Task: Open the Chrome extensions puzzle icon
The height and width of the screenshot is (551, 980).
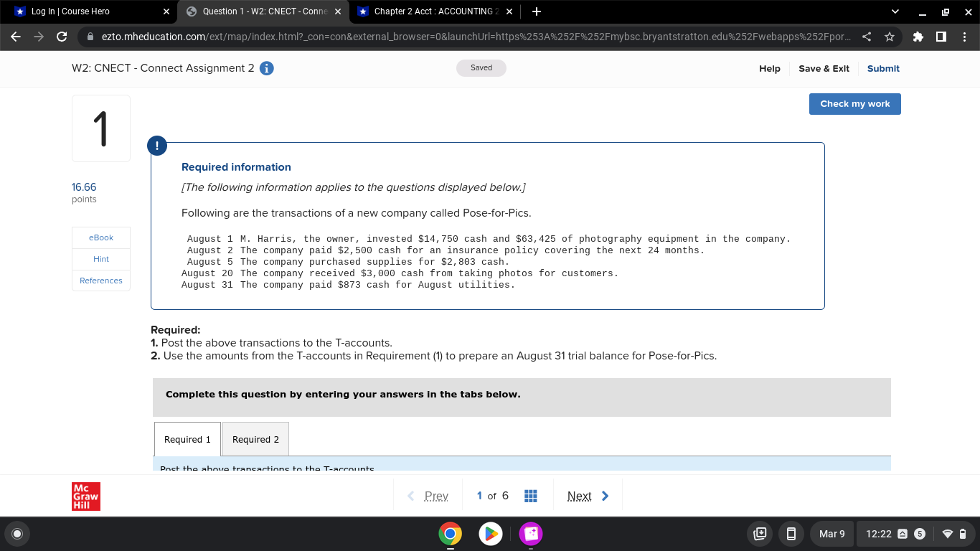Action: tap(918, 37)
